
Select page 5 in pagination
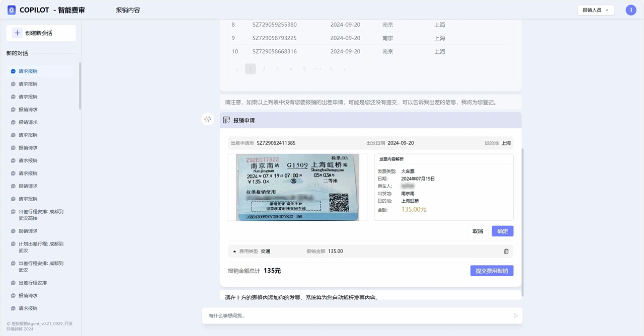(x=304, y=69)
